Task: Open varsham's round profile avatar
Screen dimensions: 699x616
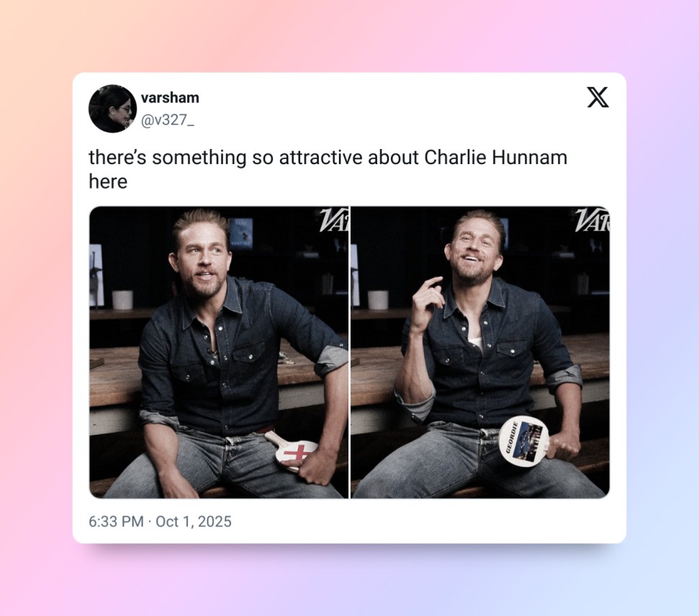Action: coord(112,109)
